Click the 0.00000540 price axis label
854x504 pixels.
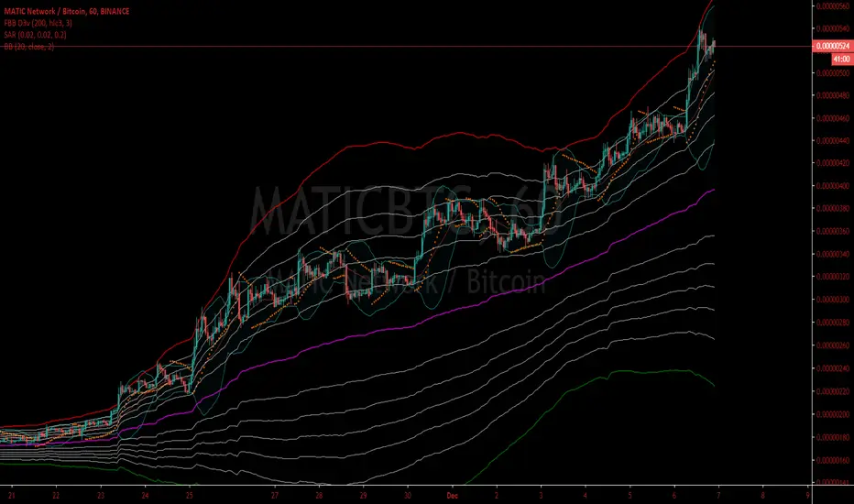click(x=833, y=27)
